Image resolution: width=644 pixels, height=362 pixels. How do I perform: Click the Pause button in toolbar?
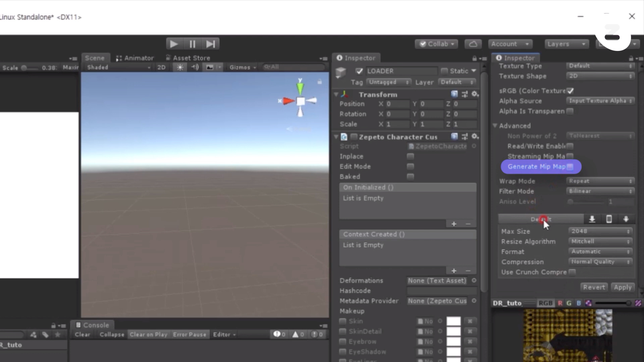coord(193,44)
